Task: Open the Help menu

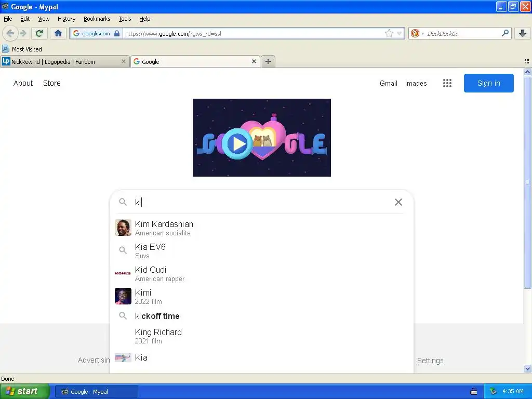Action: click(x=145, y=19)
